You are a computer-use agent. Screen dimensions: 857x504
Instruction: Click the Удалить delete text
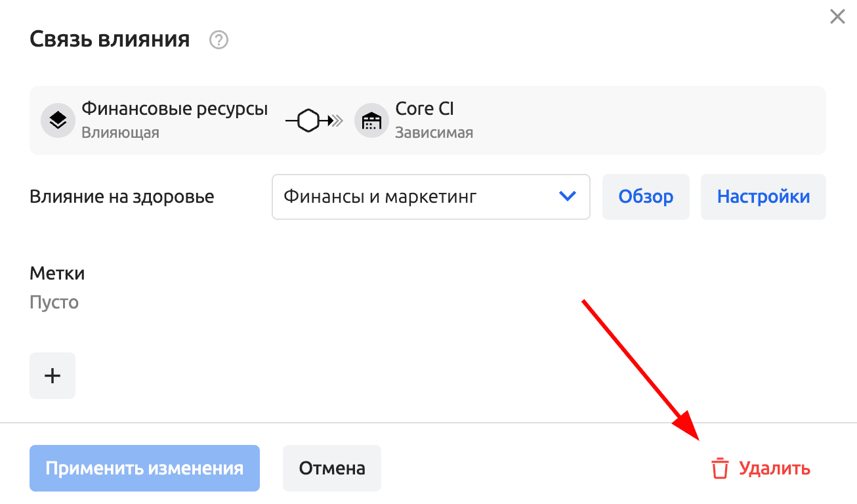tap(774, 469)
